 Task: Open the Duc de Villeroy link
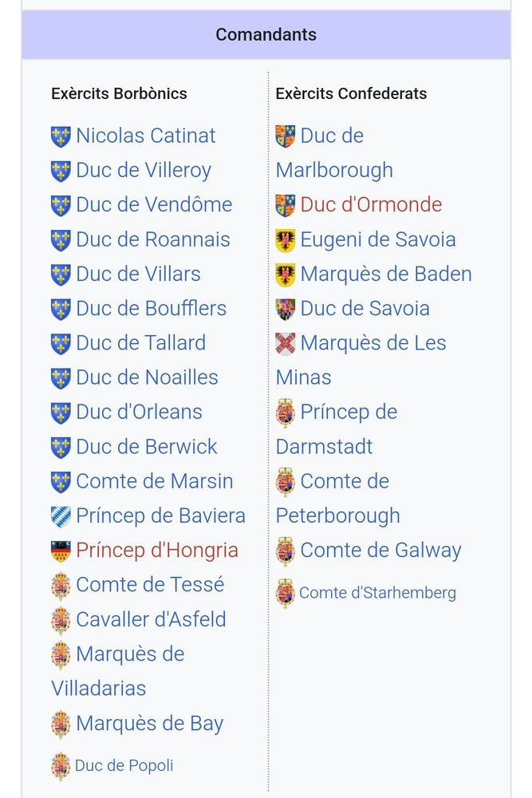pos(144,170)
